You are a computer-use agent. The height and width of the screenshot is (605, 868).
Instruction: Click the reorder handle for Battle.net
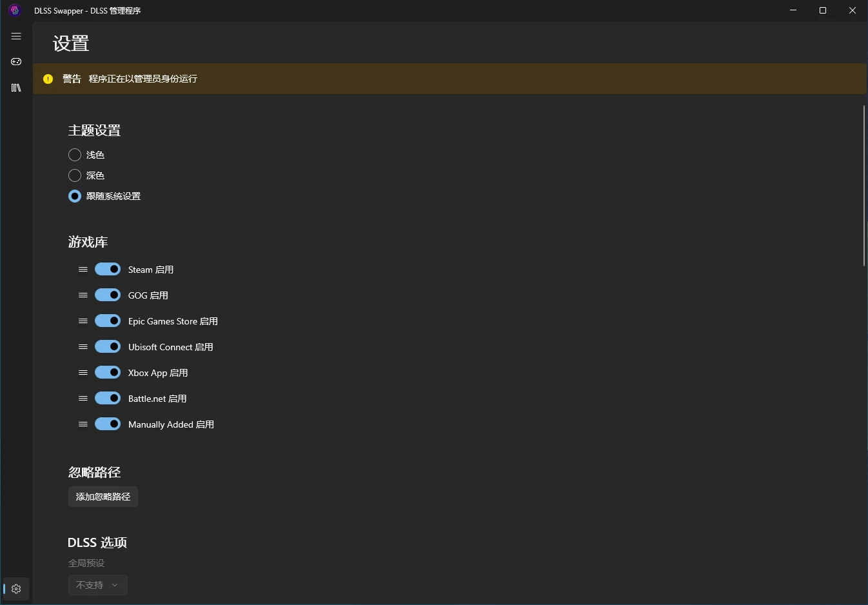coord(83,399)
